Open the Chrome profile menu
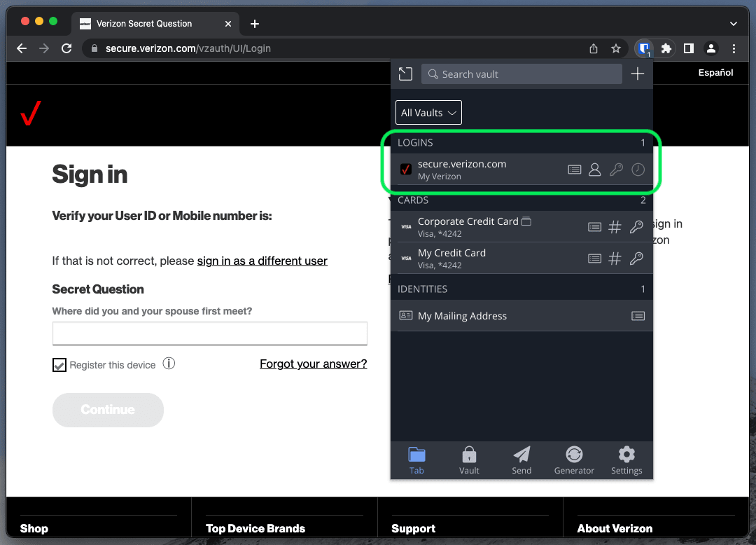 coord(710,48)
